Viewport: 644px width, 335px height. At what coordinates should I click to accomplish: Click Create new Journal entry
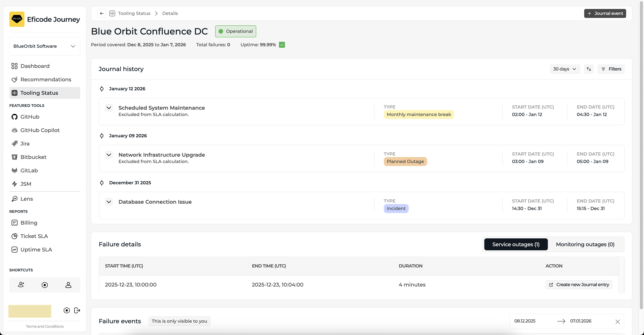579,284
